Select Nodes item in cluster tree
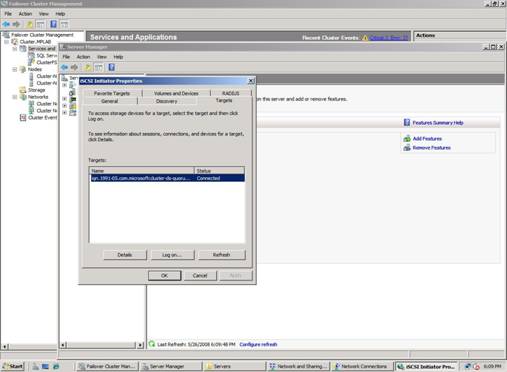Viewport: 507px width, 372px height. coord(35,69)
